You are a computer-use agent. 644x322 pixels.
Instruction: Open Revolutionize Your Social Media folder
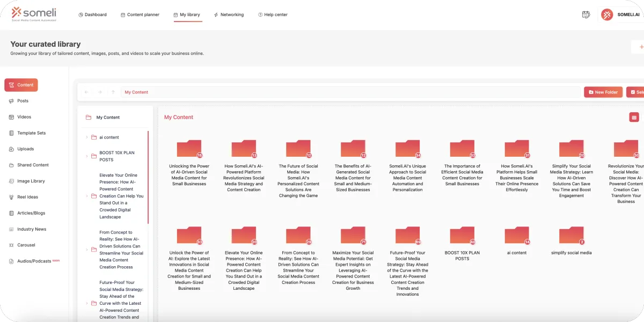(x=626, y=171)
